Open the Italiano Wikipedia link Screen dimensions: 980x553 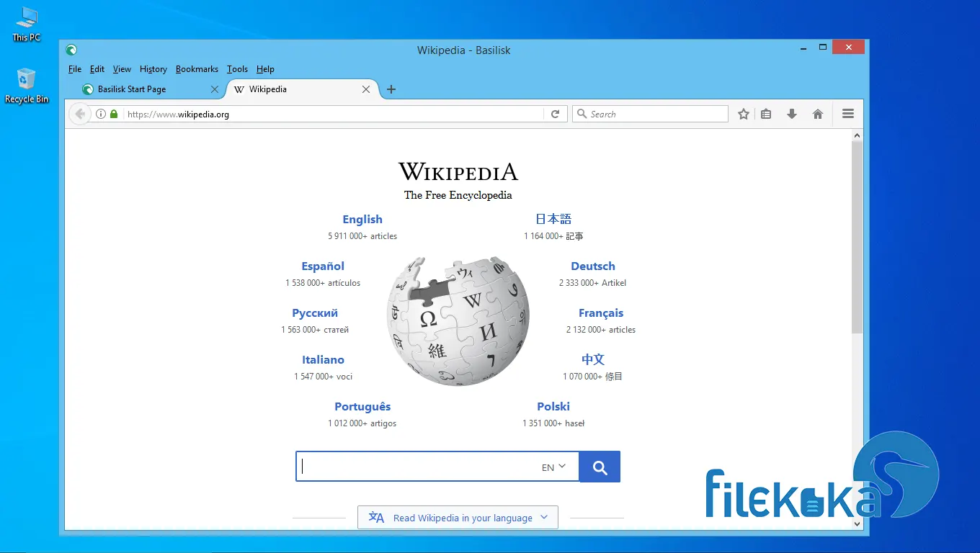point(323,360)
